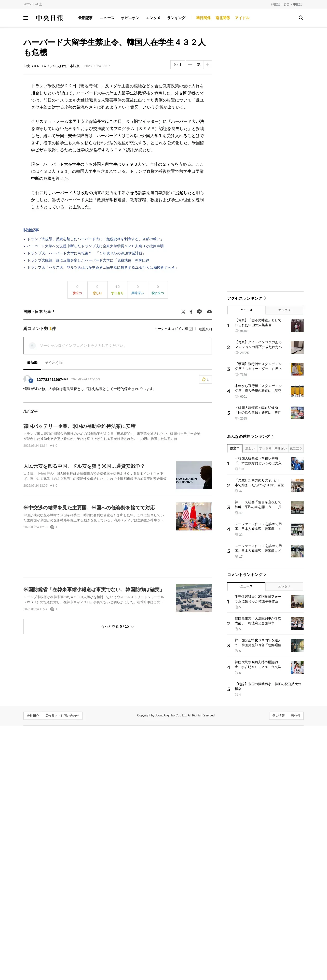Open access ranking item タイ・バンコクのあるマンション
Viewport: 327px width, 980px height.
point(258,345)
